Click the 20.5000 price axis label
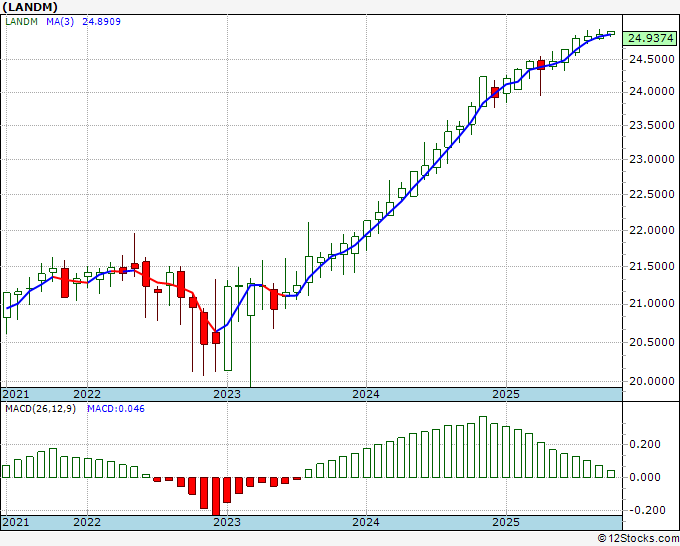680x546 pixels. 652,342
